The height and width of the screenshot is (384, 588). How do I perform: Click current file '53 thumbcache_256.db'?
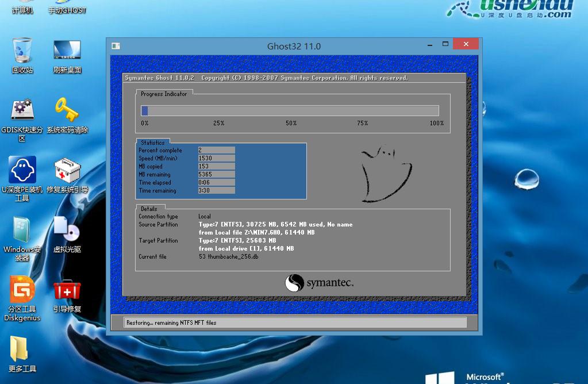[x=228, y=256]
